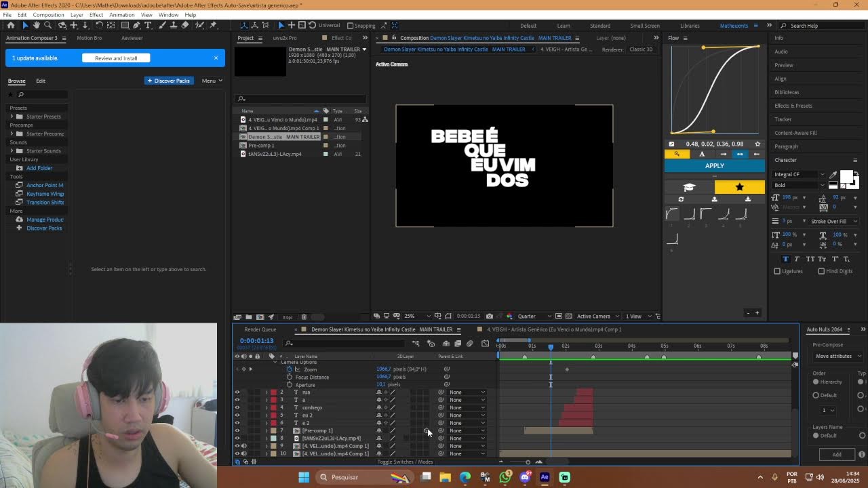Toggle Faux Bold in Character panel
The height and width of the screenshot is (488, 868).
tap(786, 259)
